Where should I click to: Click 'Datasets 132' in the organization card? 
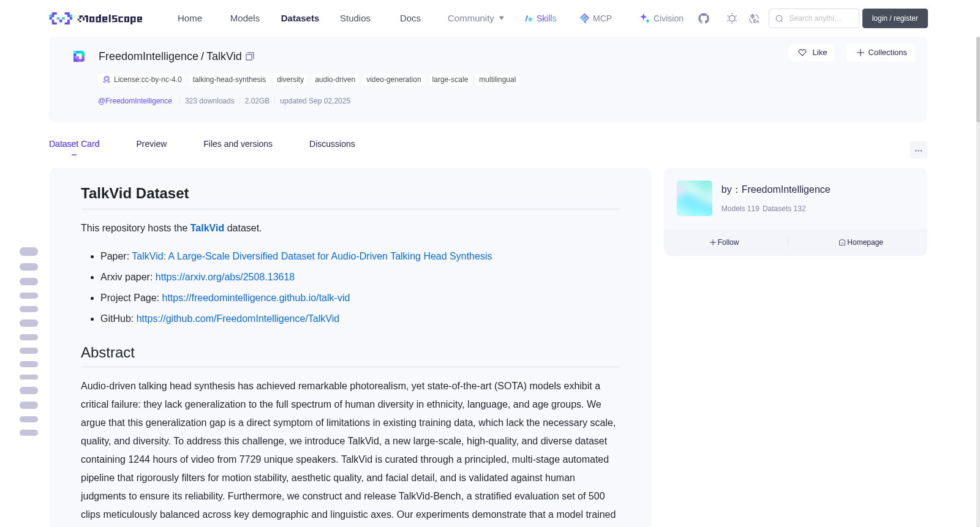click(x=785, y=209)
